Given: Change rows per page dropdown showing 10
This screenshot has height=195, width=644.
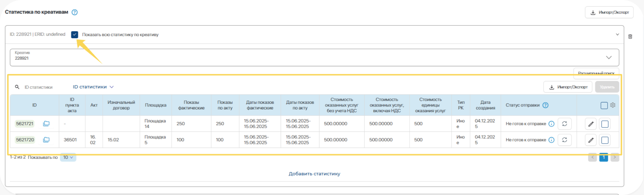Looking at the screenshot, I should click(x=68, y=157).
